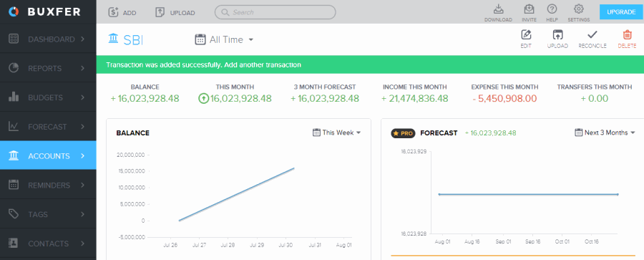644x260 pixels.
Task: Open the Reports sidebar menu item
Action: 48,68
